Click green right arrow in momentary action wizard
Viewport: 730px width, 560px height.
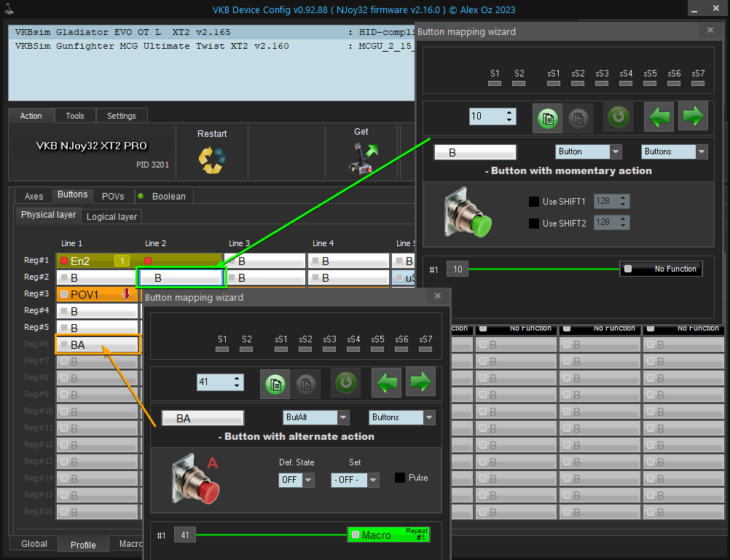pos(693,117)
